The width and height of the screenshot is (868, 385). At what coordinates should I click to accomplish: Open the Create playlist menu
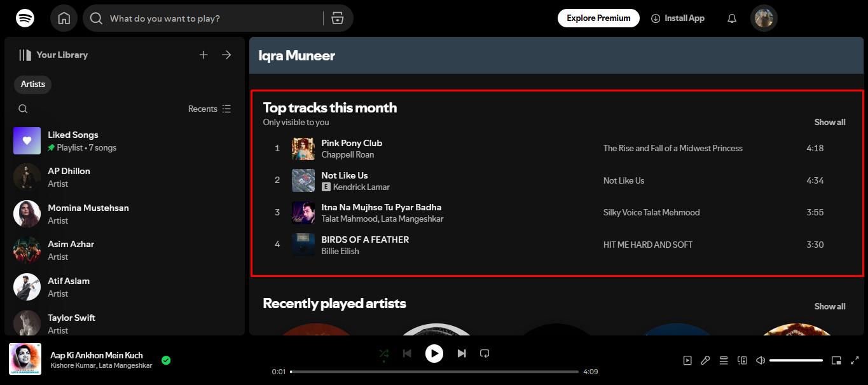pos(203,55)
